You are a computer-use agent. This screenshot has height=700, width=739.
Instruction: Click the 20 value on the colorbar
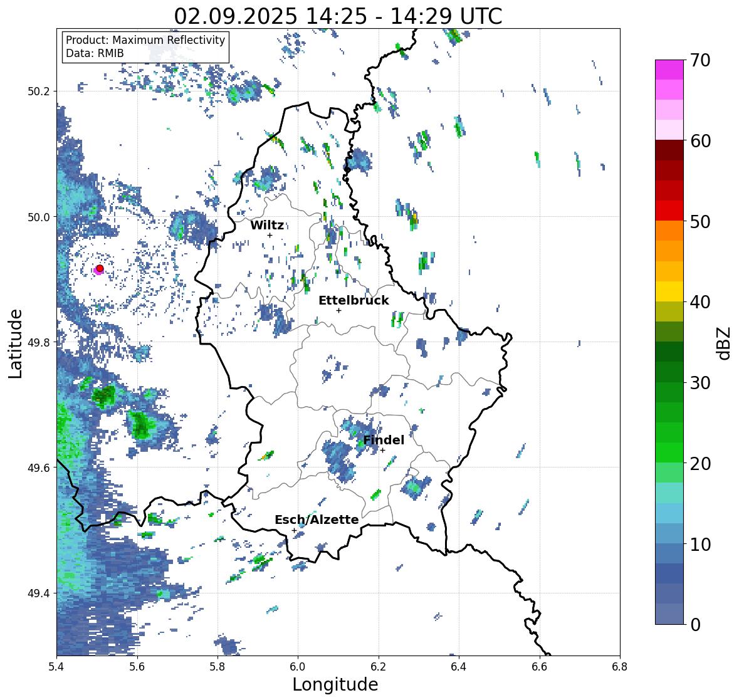[700, 464]
